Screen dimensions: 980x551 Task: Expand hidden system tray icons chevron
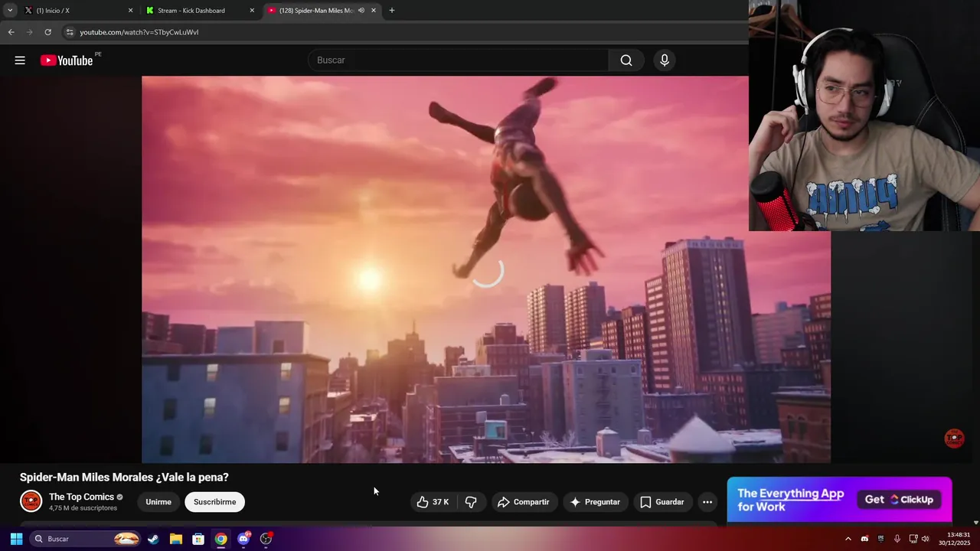[848, 539]
